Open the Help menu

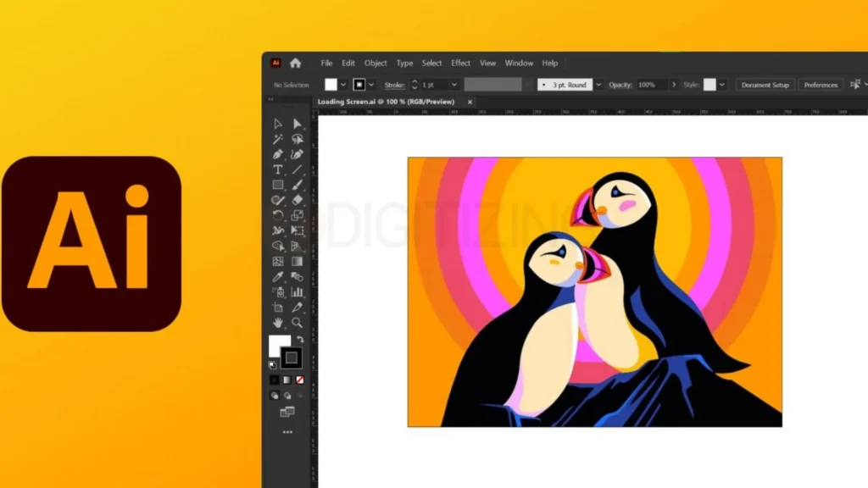[x=549, y=63]
